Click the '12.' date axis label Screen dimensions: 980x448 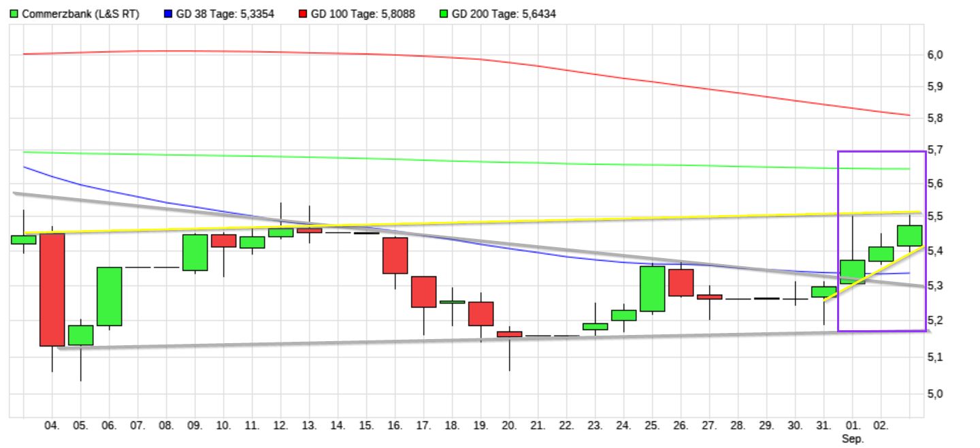click(x=280, y=426)
